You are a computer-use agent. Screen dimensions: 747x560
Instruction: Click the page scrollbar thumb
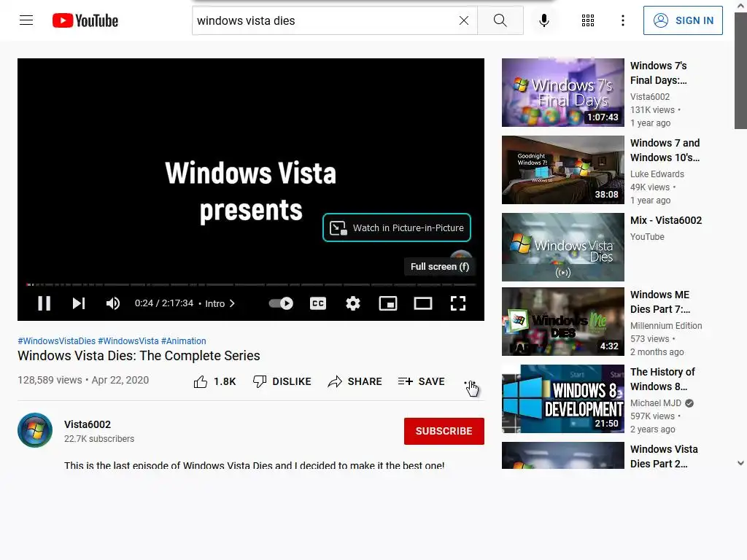click(x=740, y=71)
